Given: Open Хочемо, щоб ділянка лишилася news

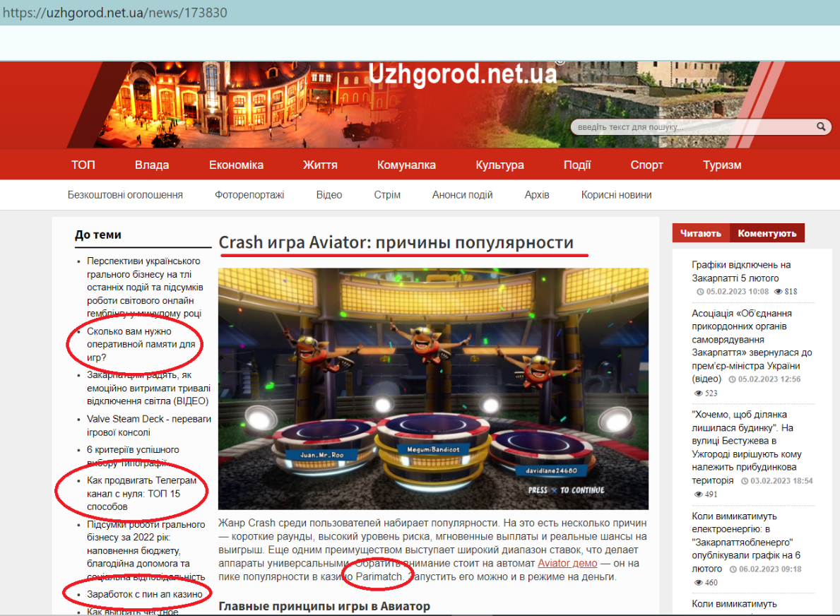Looking at the screenshot, I should click(746, 447).
